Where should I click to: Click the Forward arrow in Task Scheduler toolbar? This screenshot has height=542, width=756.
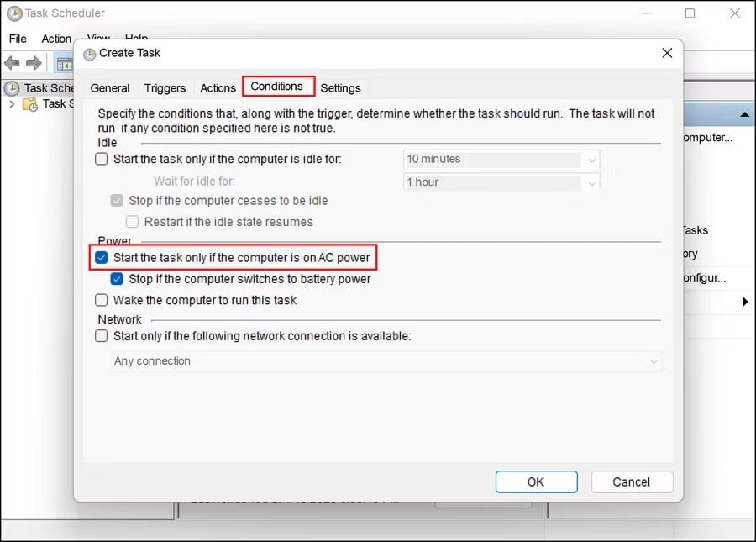tap(34, 63)
